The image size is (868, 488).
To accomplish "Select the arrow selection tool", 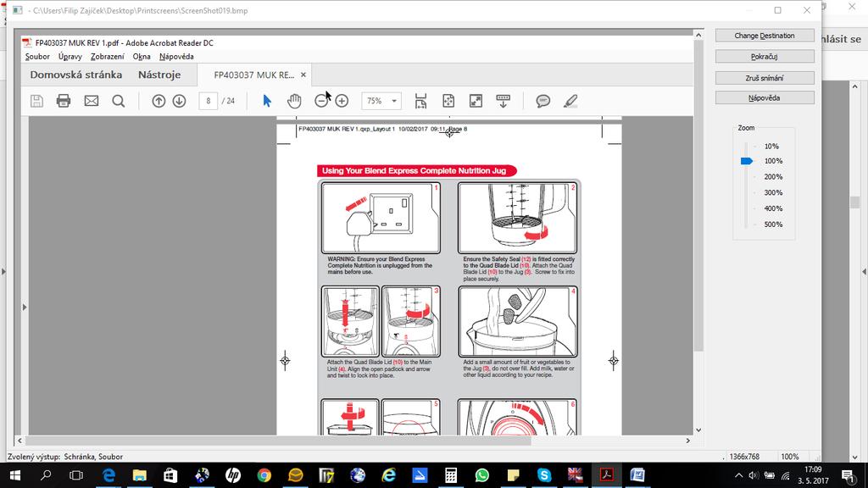I will [x=267, y=101].
